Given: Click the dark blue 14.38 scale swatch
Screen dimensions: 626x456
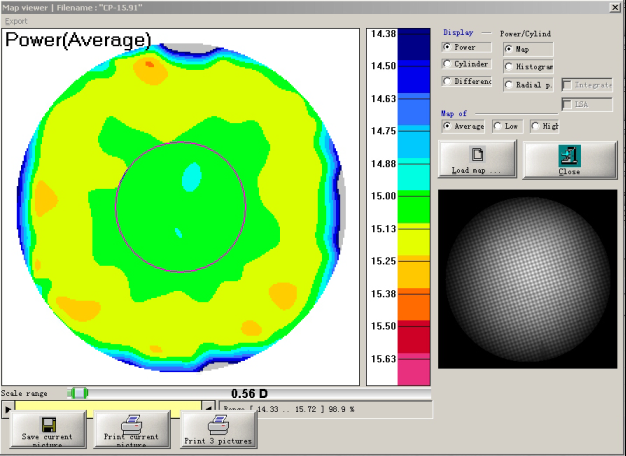Looking at the screenshot, I should pos(412,40).
